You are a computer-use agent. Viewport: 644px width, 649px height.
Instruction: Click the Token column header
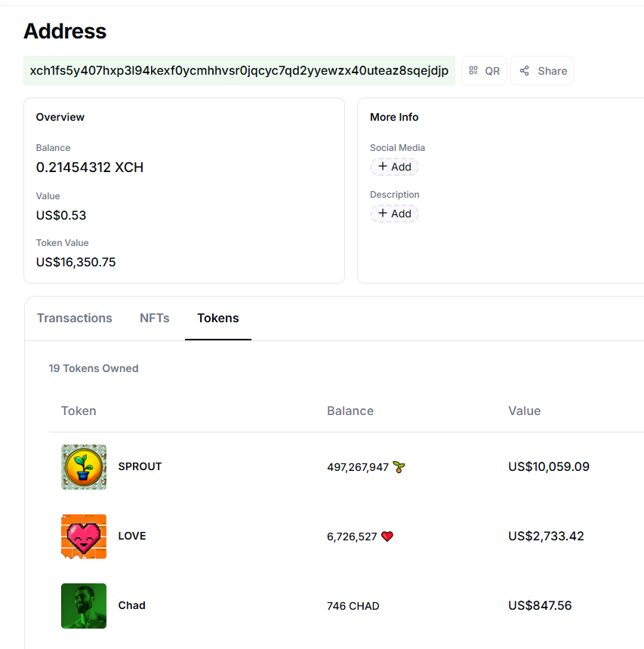79,411
